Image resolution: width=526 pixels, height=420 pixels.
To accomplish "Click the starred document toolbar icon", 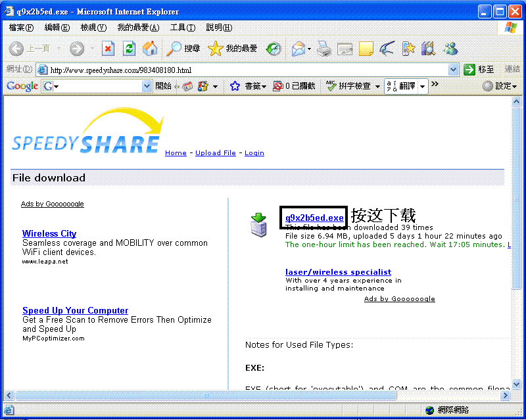I will click(408, 49).
